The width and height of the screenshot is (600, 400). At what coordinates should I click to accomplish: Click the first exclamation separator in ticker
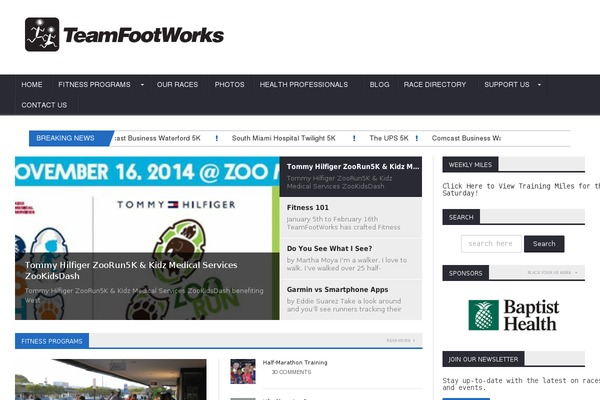tap(217, 138)
